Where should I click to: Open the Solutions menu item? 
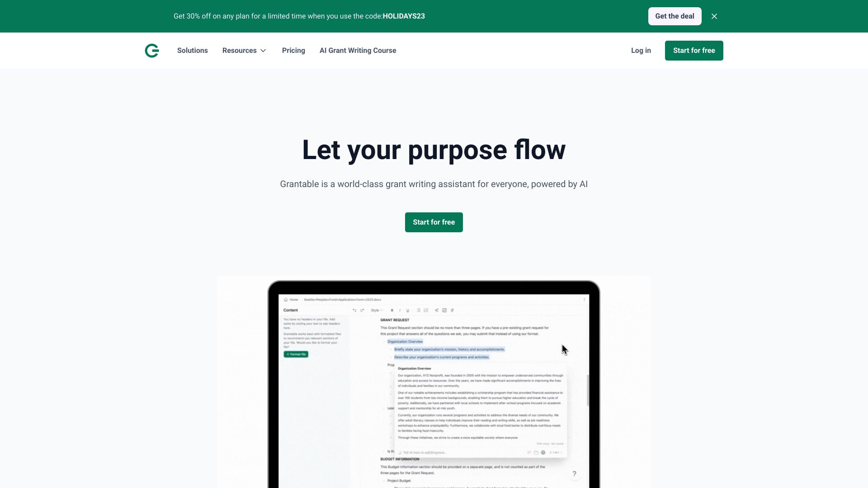click(x=192, y=51)
